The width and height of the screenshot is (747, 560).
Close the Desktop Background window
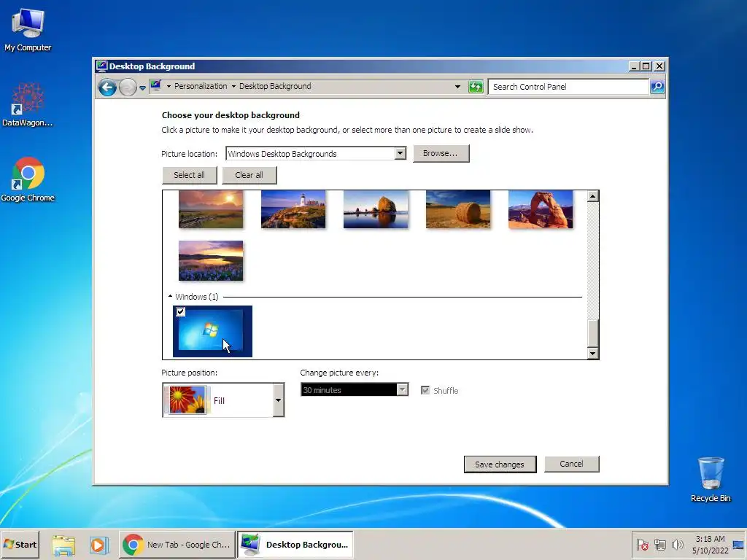(x=659, y=66)
